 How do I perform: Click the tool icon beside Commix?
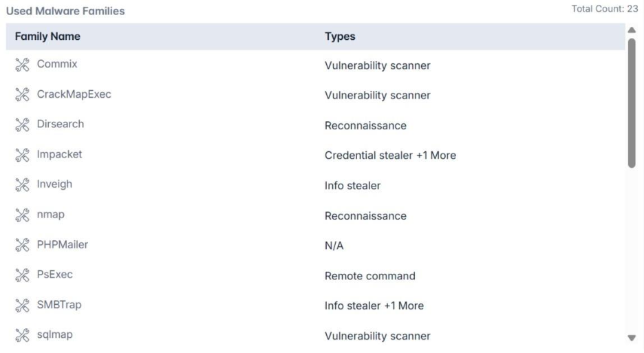23,65
